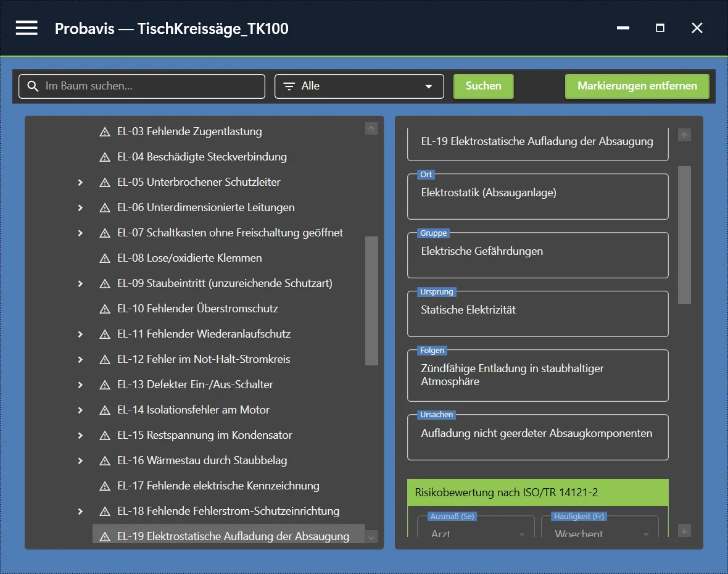Close the Probavis window
Viewport: 728px width, 574px height.
697,28
